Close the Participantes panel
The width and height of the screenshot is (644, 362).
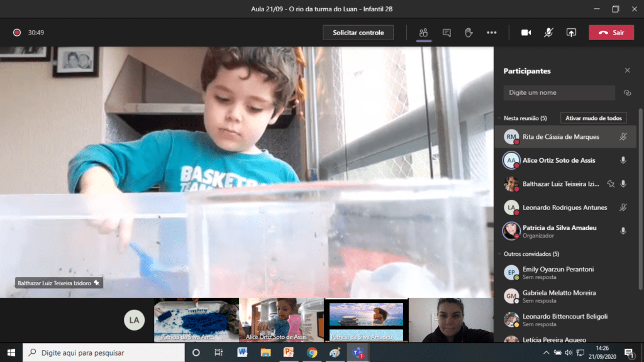(x=627, y=71)
